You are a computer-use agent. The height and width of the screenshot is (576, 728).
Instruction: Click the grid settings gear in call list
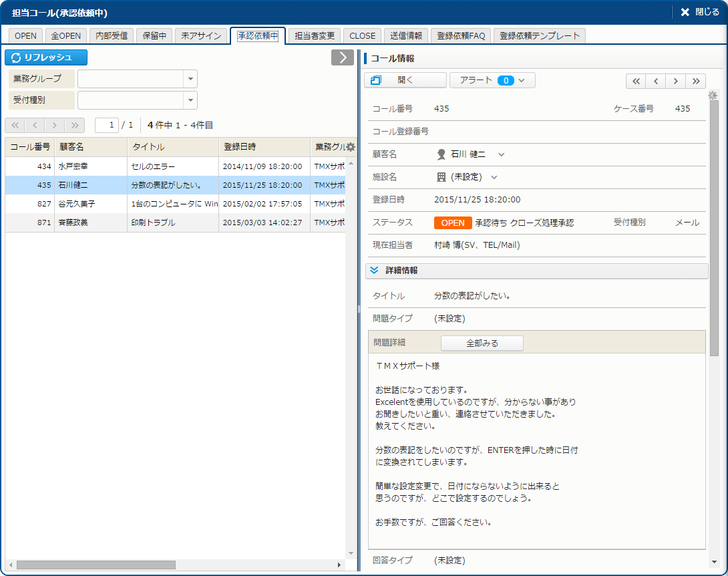(x=351, y=147)
